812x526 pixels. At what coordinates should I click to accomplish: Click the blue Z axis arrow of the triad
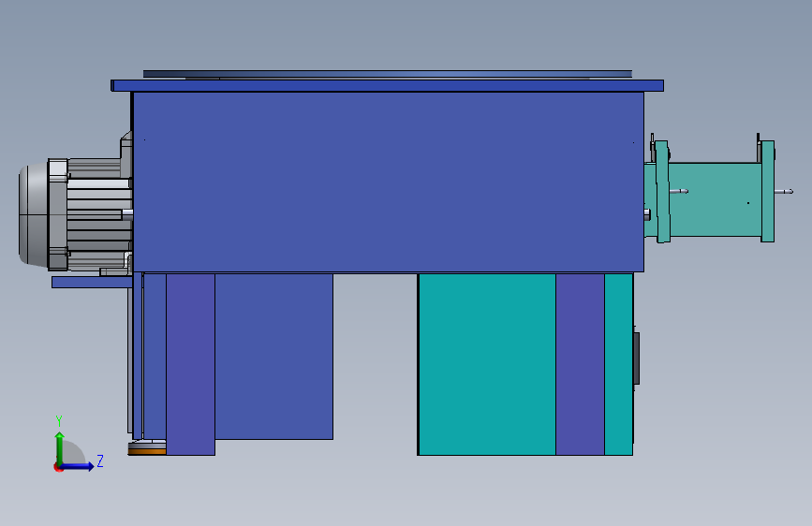click(x=78, y=466)
